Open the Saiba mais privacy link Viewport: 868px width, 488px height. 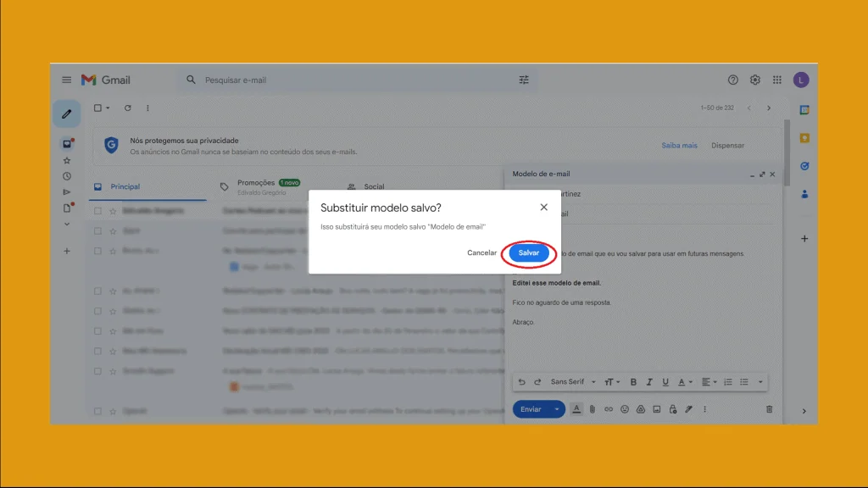679,145
